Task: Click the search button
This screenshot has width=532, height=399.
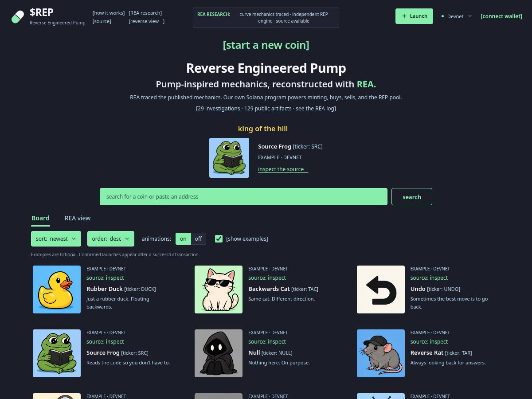Action: click(412, 197)
